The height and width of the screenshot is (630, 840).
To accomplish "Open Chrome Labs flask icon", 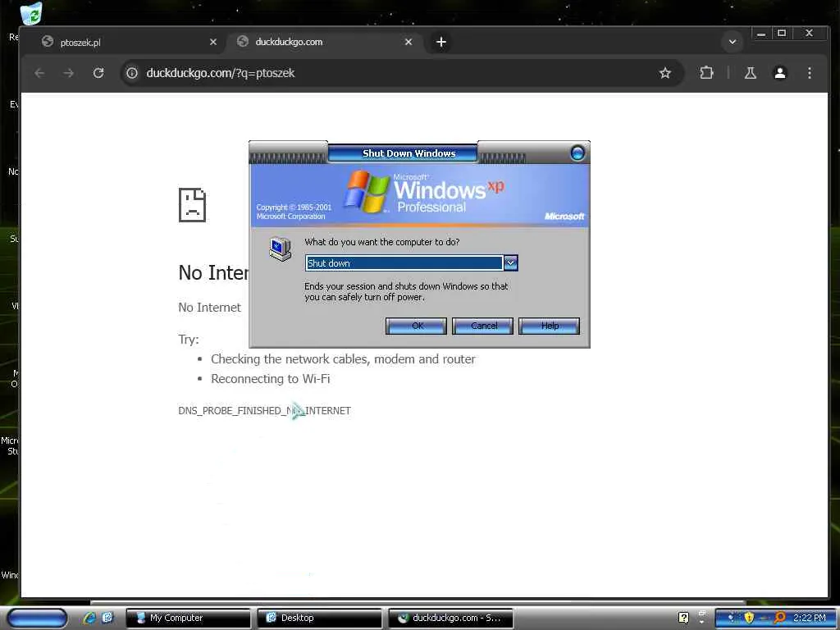I will click(750, 73).
